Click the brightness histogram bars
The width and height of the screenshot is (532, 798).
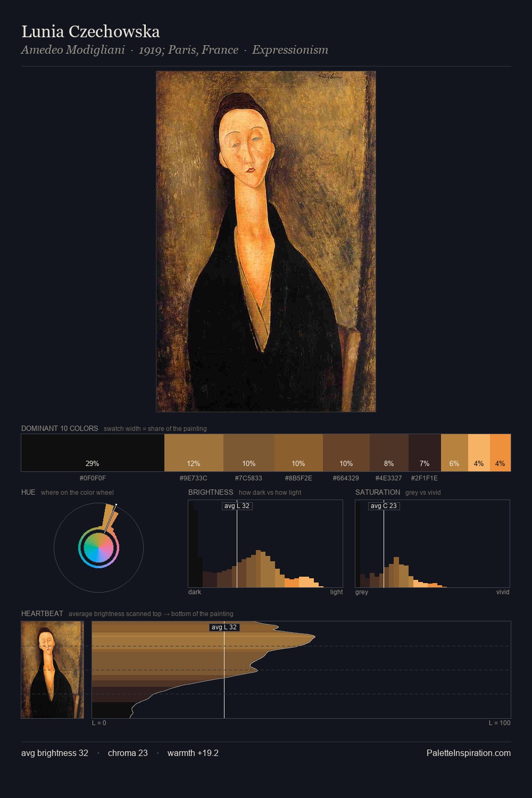[x=265, y=544]
